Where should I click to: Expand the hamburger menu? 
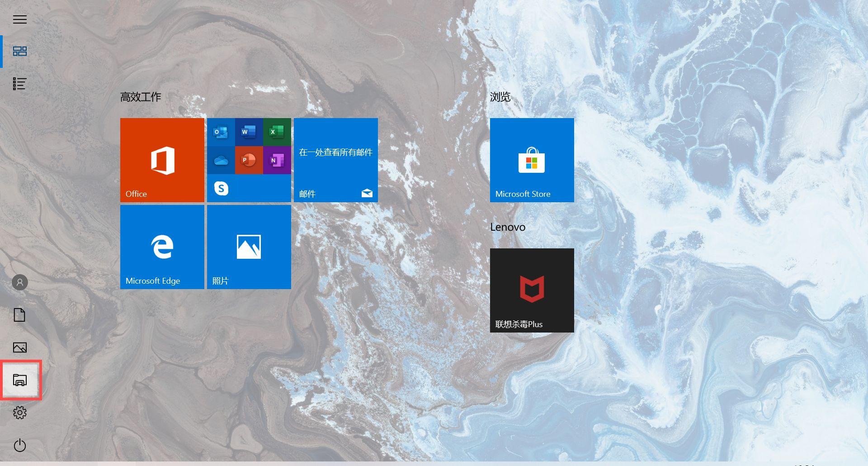tap(19, 19)
